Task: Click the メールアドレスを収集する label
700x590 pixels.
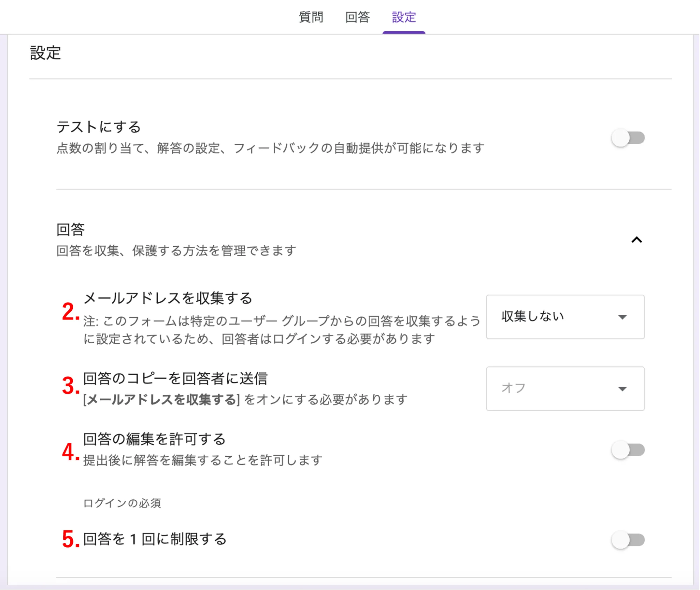Action: (x=168, y=298)
